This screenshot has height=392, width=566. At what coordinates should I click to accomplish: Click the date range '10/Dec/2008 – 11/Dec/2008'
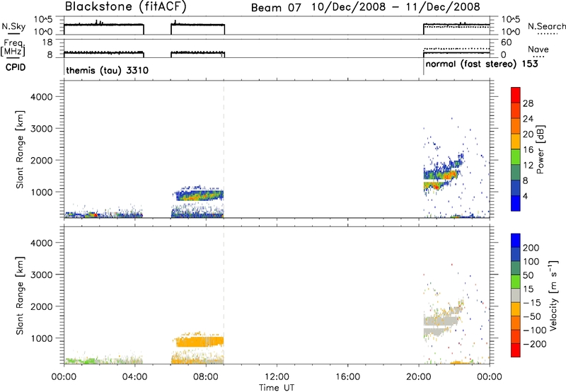coord(396,7)
